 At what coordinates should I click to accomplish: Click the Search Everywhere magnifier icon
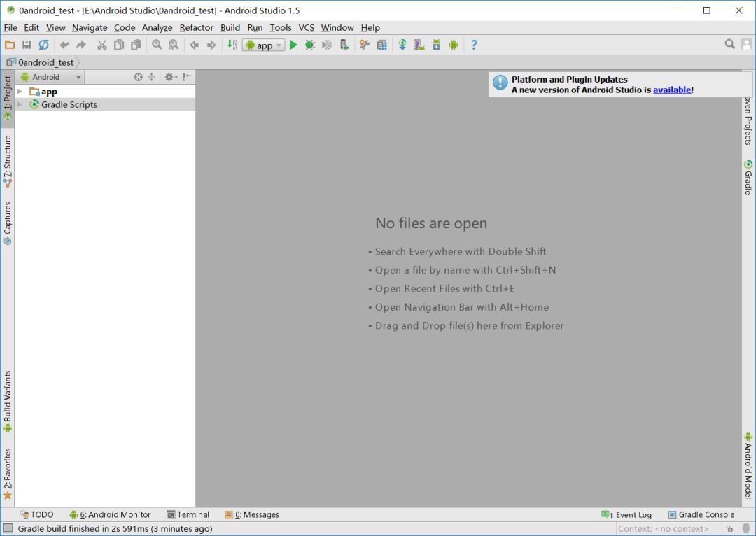pyautogui.click(x=730, y=44)
